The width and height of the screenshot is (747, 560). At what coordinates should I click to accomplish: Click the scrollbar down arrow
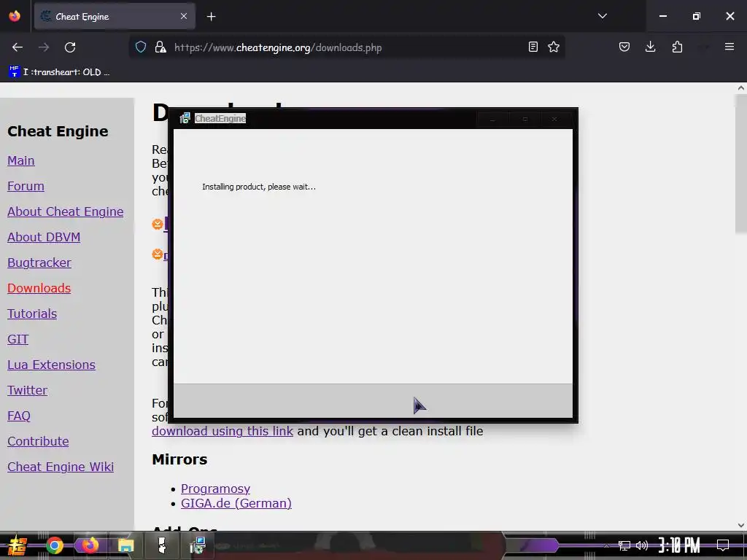click(741, 525)
